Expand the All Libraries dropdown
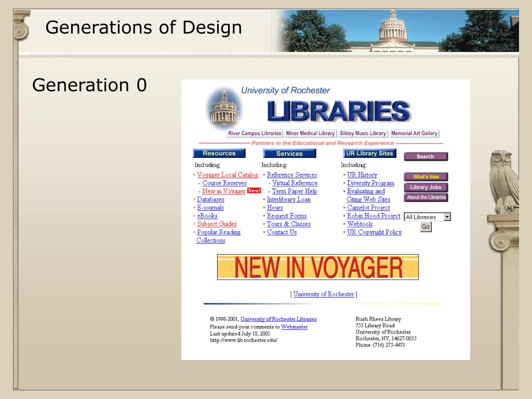The image size is (532, 399). [x=427, y=217]
